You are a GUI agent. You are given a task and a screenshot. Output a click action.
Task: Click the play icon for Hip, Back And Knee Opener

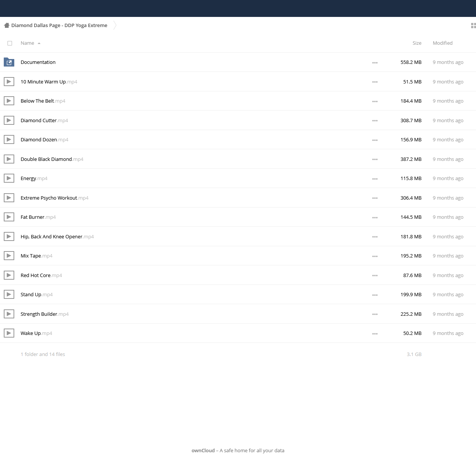9,236
